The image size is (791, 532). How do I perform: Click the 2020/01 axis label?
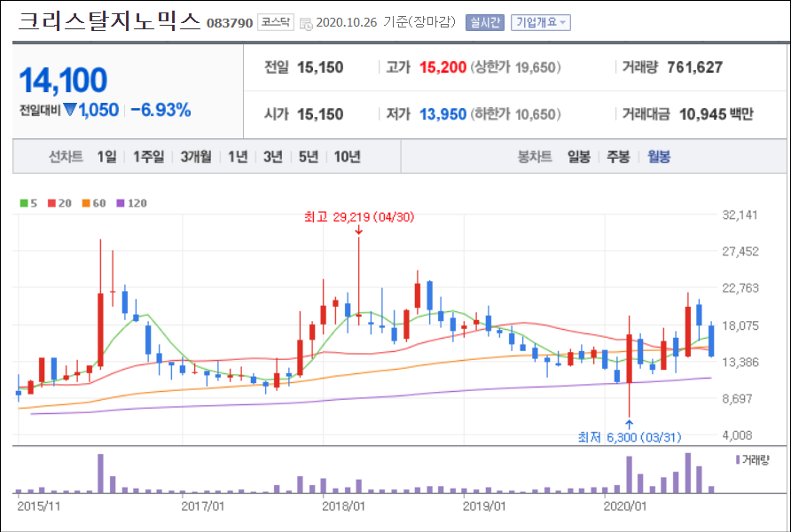coord(625,506)
